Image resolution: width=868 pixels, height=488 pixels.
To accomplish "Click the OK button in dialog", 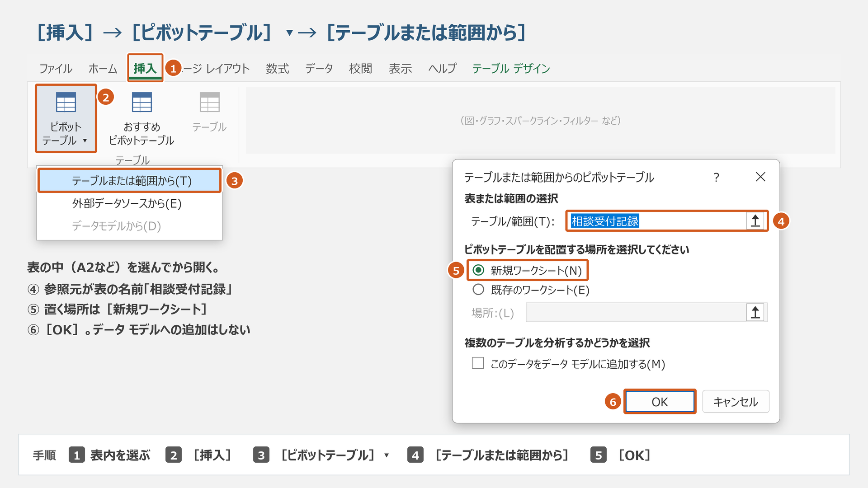I will pos(660,402).
